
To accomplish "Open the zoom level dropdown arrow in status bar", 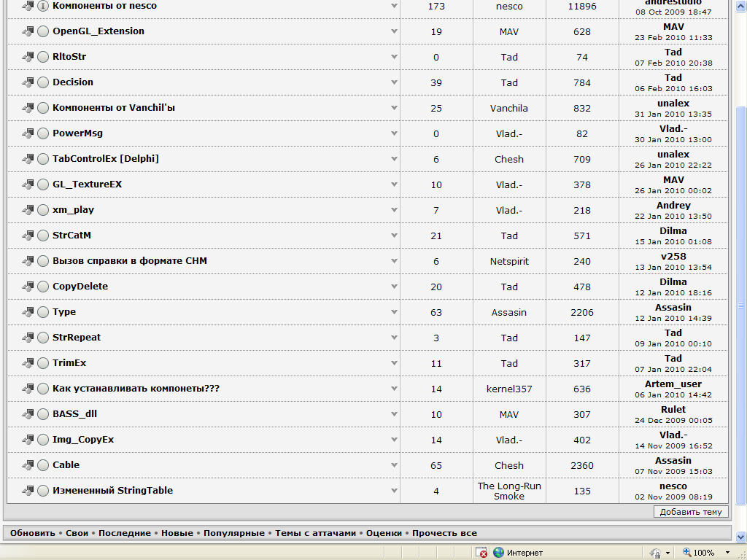I will point(727,553).
